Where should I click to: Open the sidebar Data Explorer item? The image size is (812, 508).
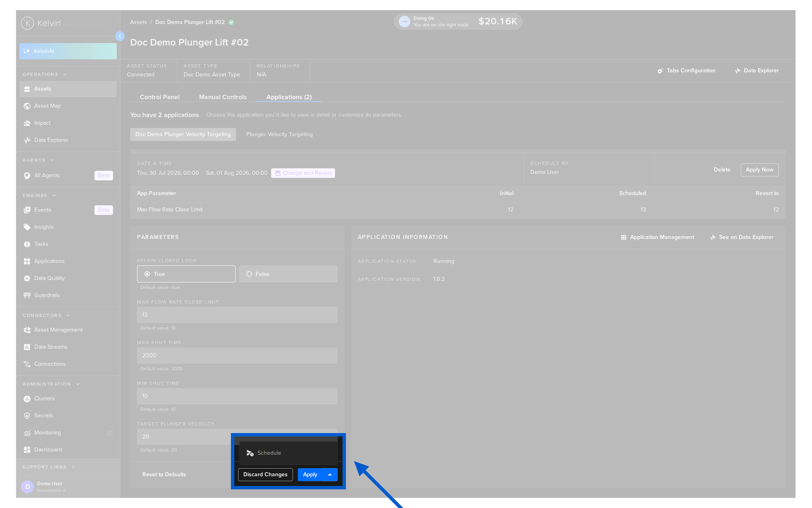[x=68, y=140]
